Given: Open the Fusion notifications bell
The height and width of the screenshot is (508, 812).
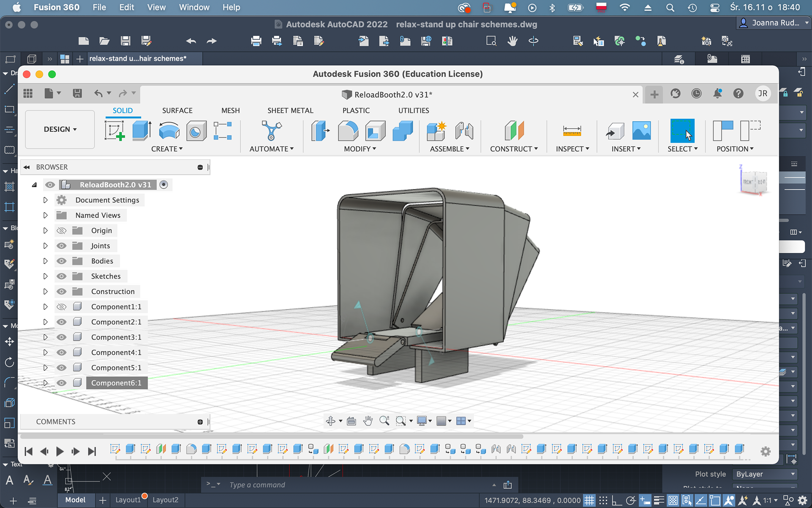Looking at the screenshot, I should (717, 94).
